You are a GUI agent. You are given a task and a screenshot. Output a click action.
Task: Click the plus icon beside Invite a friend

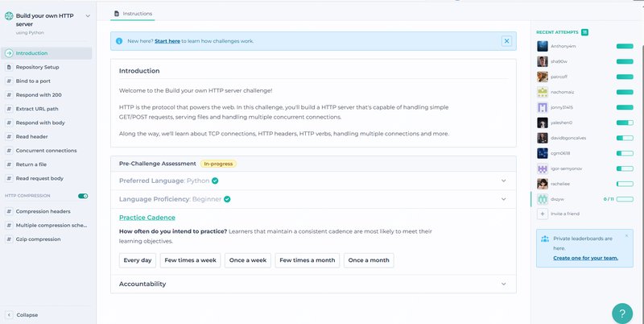543,214
